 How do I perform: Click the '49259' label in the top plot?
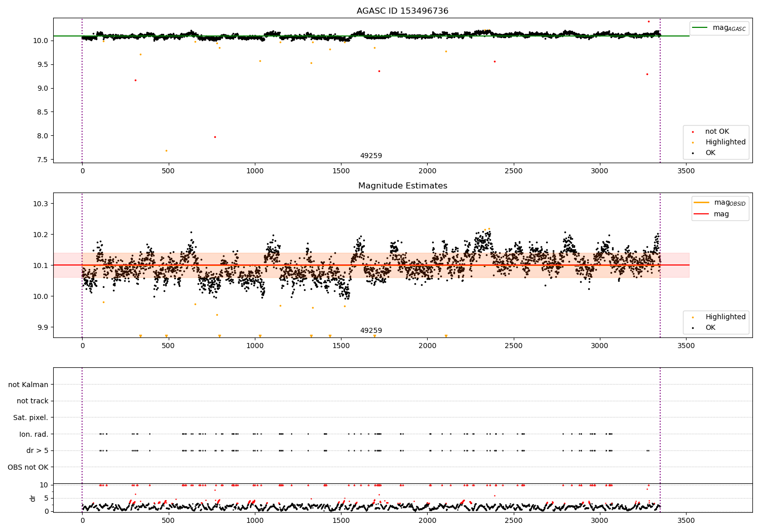[371, 156]
